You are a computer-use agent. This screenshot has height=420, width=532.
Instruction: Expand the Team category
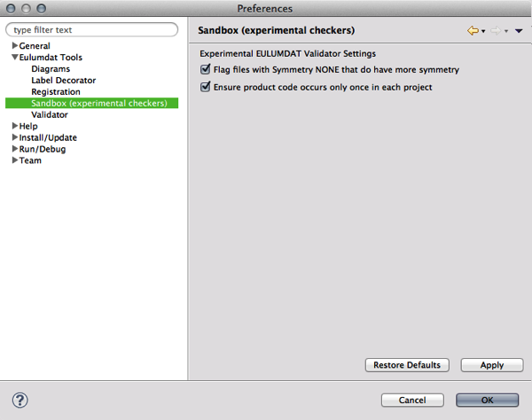15,160
